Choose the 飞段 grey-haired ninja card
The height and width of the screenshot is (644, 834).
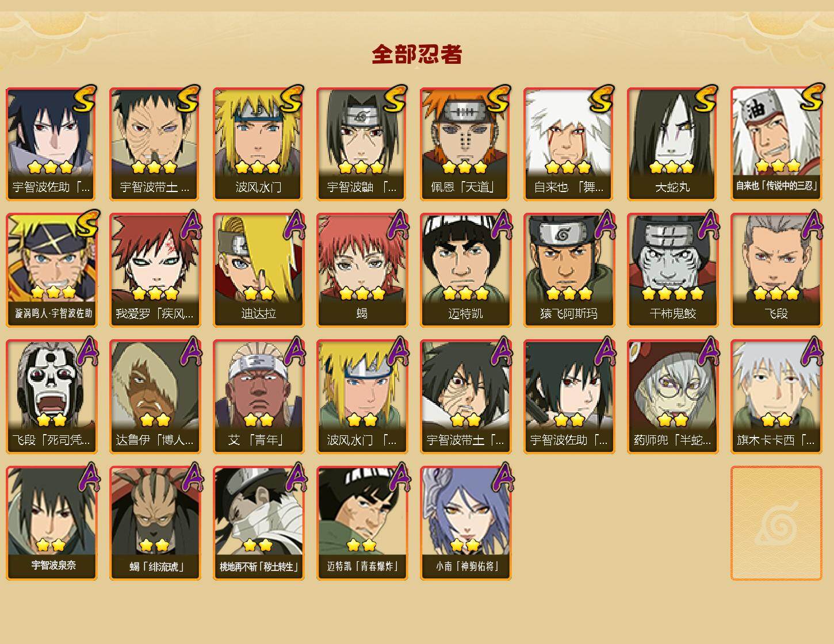click(776, 270)
